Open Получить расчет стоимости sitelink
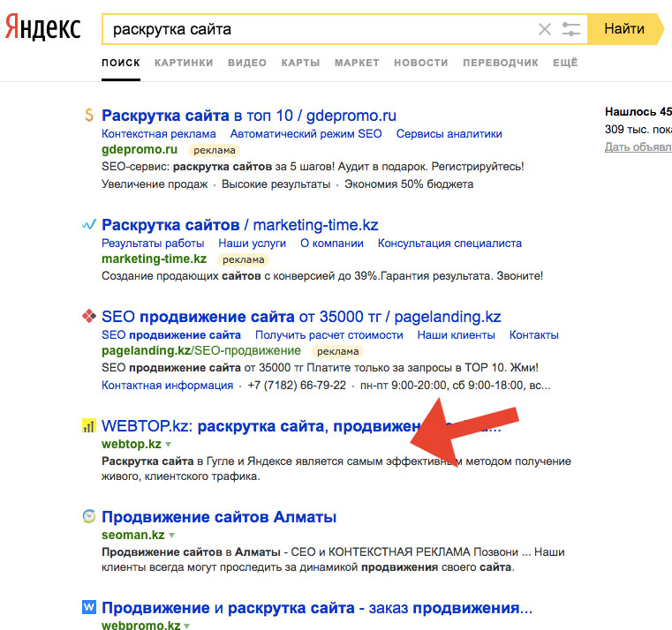The width and height of the screenshot is (672, 630). point(329,335)
